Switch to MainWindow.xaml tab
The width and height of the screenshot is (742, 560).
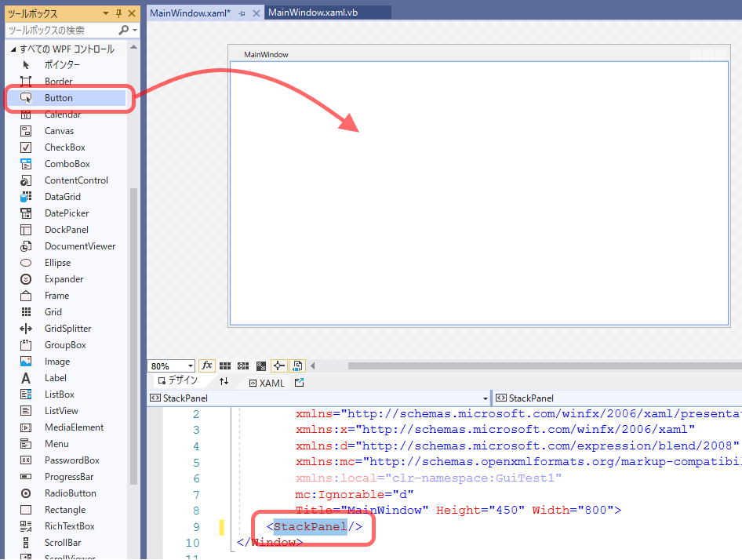point(190,13)
